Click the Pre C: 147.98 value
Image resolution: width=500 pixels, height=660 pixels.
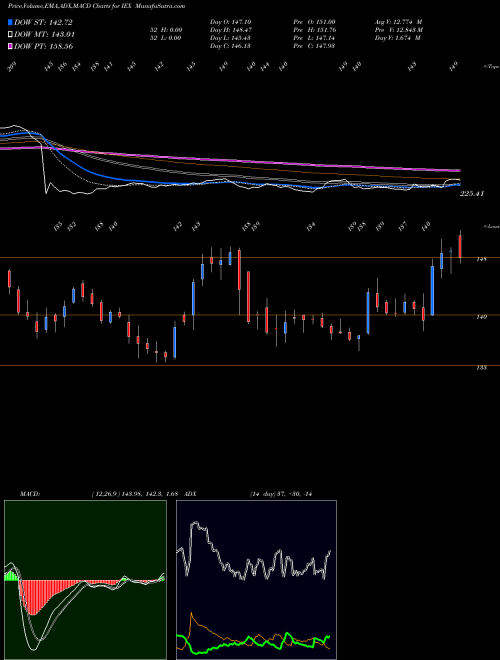[x=314, y=46]
